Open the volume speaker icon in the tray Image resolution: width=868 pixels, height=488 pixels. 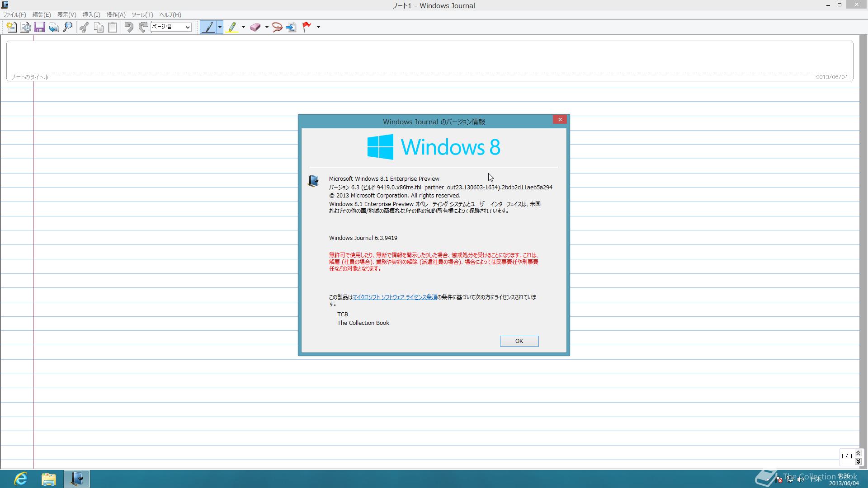(x=801, y=479)
